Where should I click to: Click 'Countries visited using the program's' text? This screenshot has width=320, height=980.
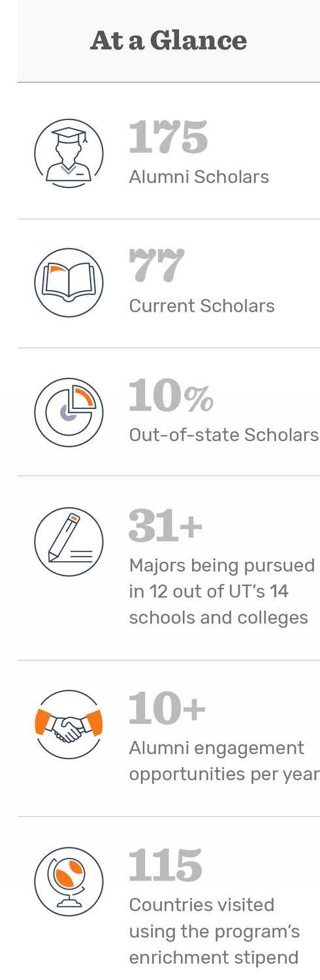point(214,918)
